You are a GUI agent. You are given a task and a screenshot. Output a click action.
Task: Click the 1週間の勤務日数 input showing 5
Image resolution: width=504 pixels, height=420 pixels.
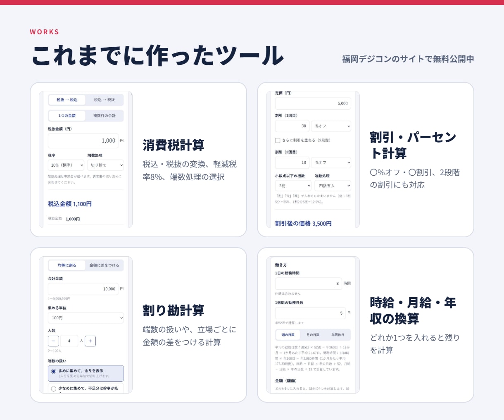pyautogui.click(x=310, y=313)
